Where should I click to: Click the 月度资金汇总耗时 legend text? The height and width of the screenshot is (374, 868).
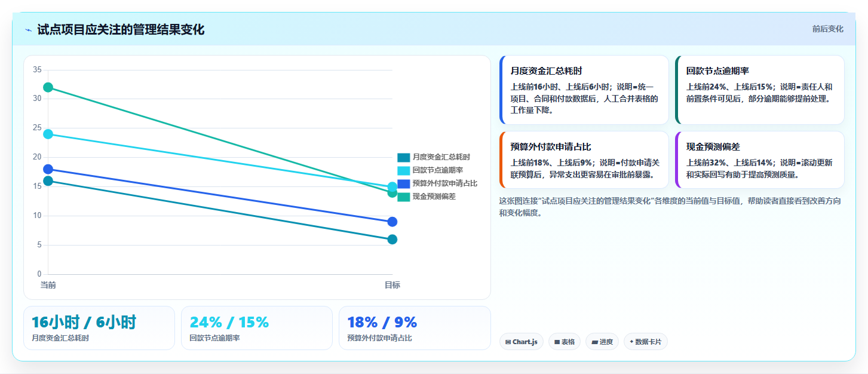coord(441,157)
